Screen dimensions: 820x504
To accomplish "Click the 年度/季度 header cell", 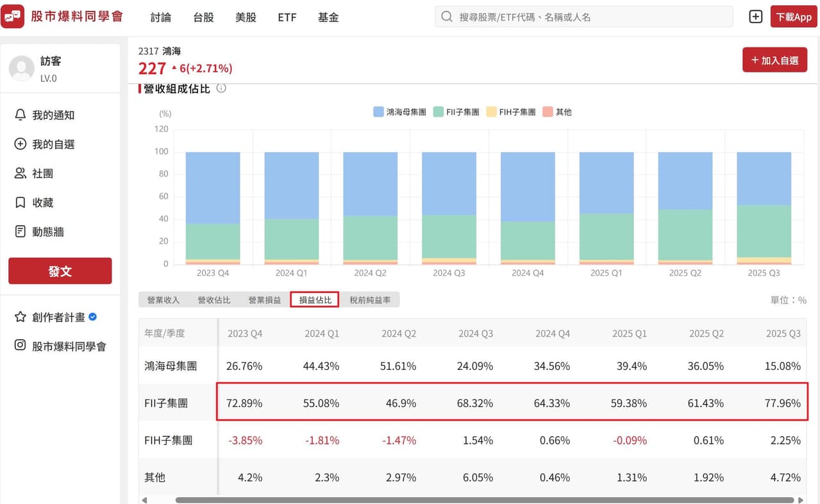I will pos(165,333).
